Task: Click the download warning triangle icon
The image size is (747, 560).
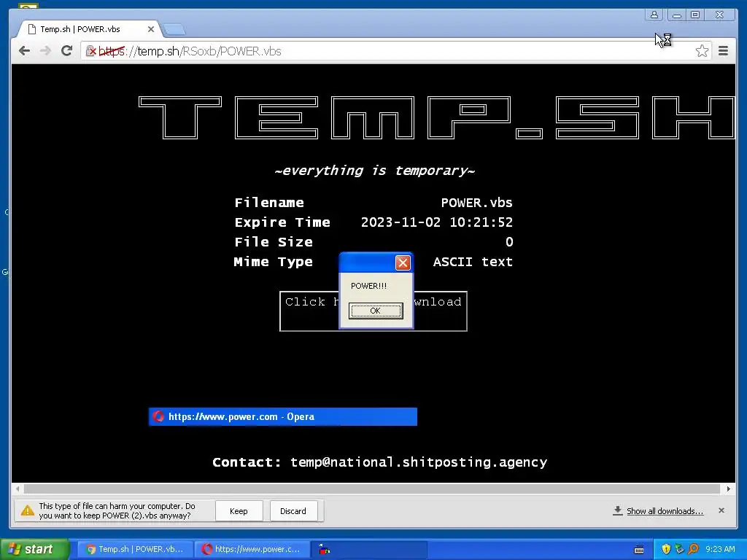Action: [27, 511]
